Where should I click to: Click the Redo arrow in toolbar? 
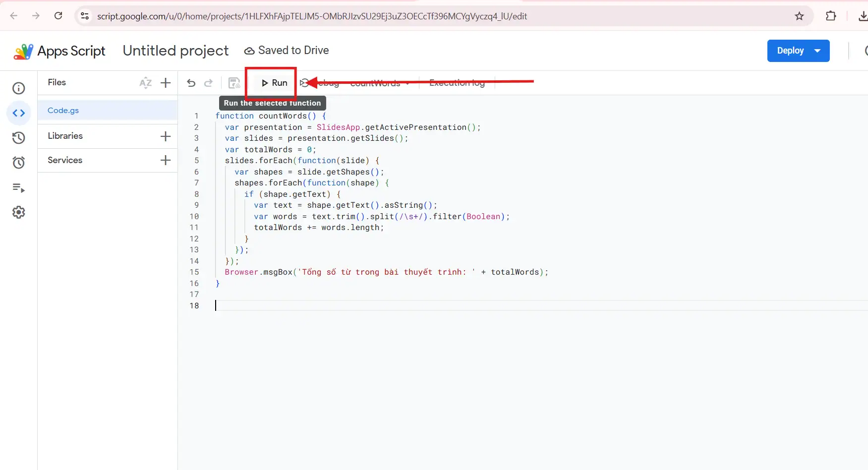coord(209,83)
